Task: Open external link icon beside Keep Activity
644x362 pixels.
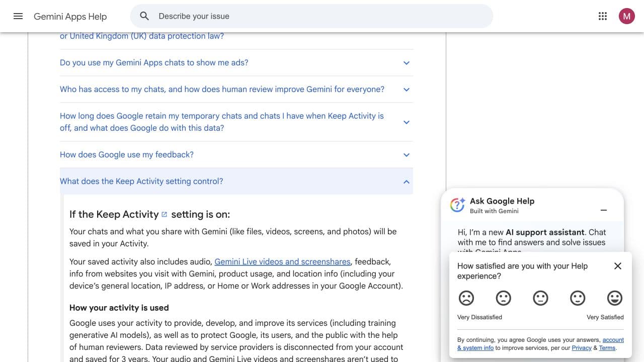Action: pyautogui.click(x=164, y=215)
